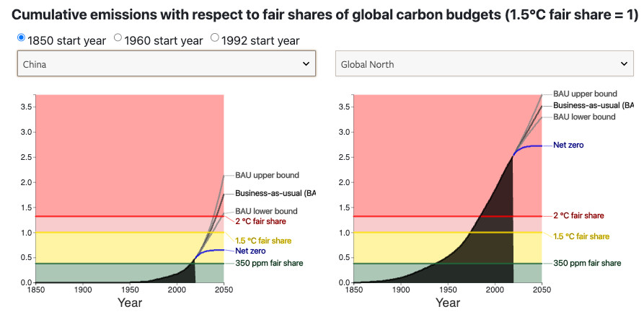Click BAU lower bound label in Global North chart
This screenshot has height=322, width=644.
[584, 117]
